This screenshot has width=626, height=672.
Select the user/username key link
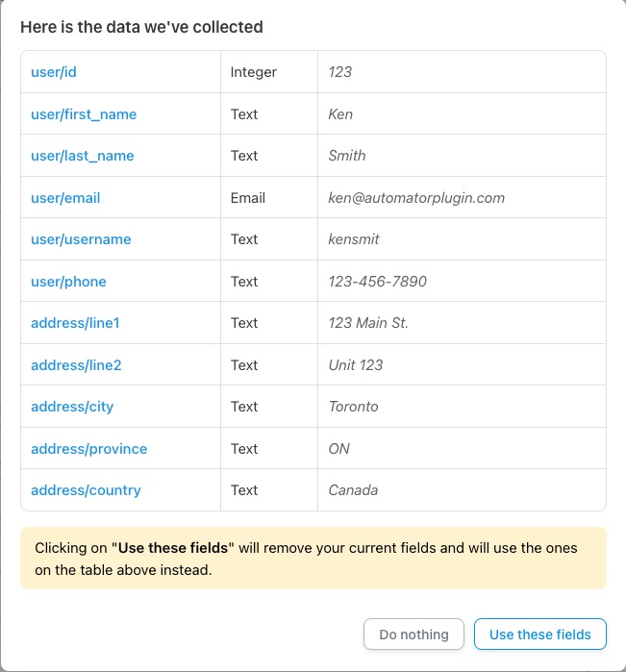pyautogui.click(x=81, y=239)
